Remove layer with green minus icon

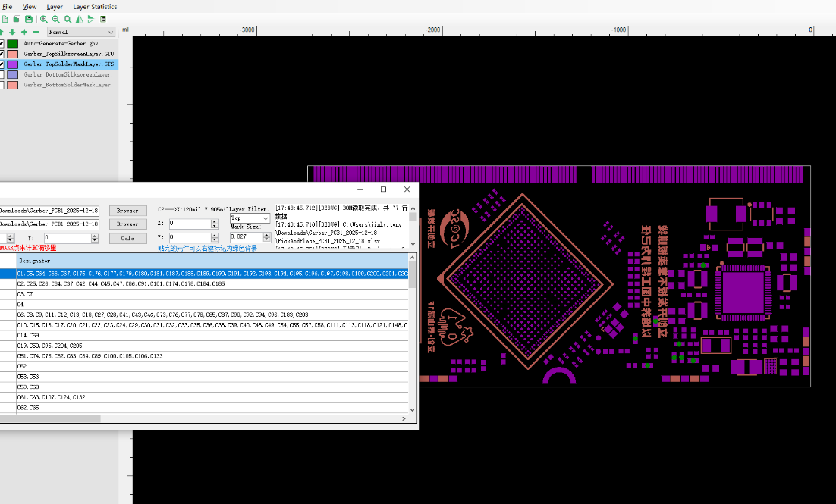point(36,32)
